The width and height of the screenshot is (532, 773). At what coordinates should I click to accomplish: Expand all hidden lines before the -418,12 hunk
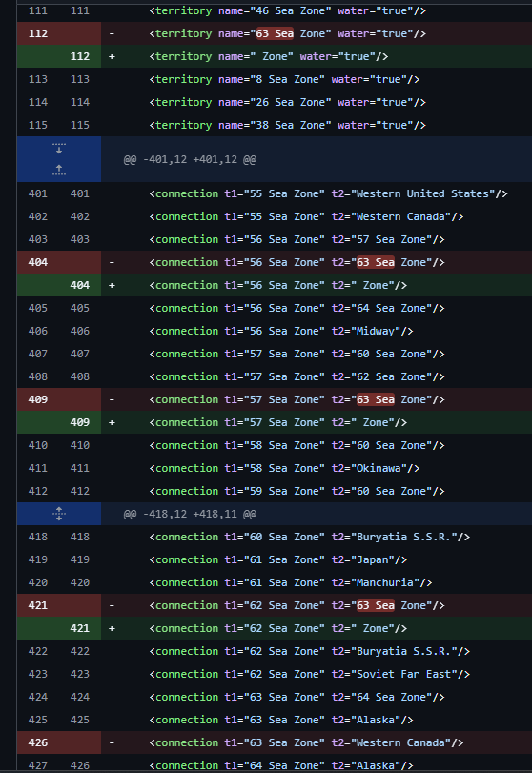[59, 514]
